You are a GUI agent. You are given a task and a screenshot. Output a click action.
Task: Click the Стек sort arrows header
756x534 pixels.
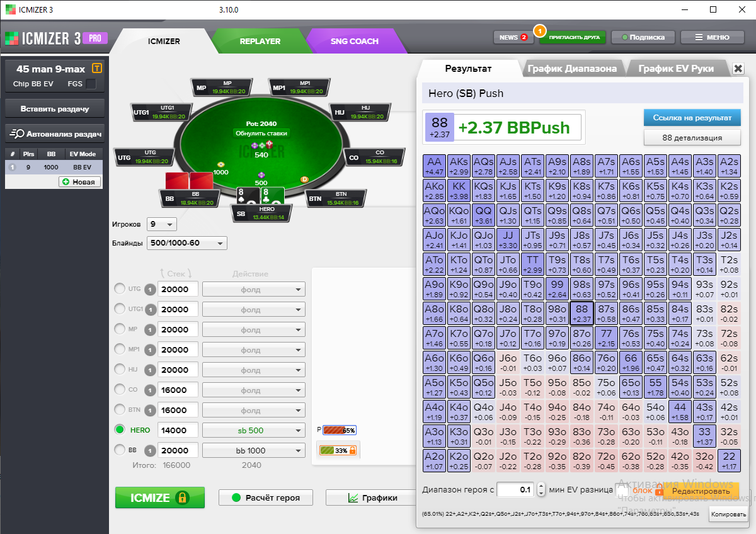pos(177,273)
